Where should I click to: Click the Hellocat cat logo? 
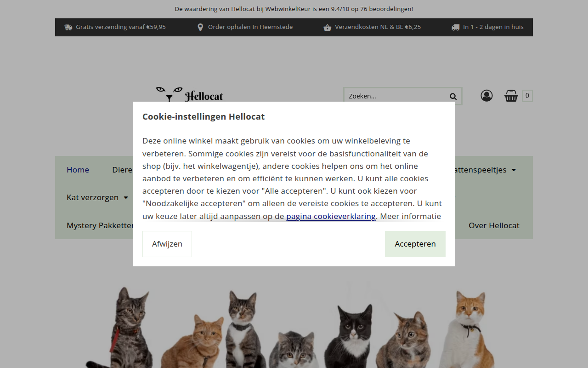(190, 94)
